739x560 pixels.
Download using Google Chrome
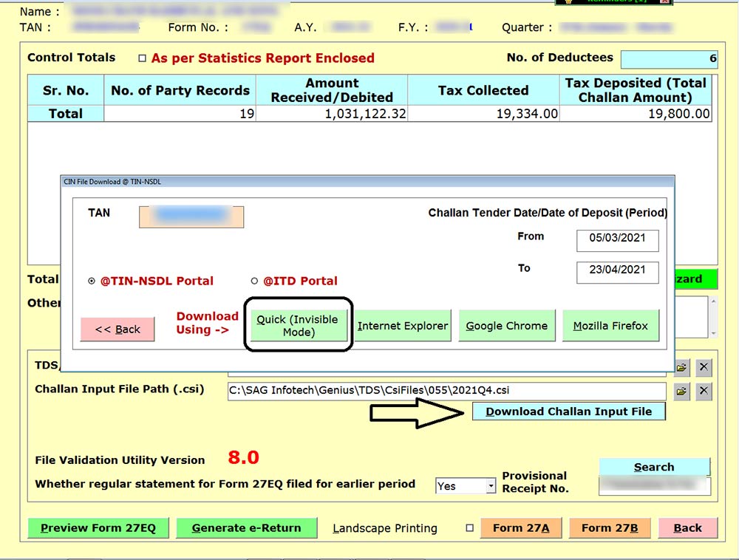(506, 326)
